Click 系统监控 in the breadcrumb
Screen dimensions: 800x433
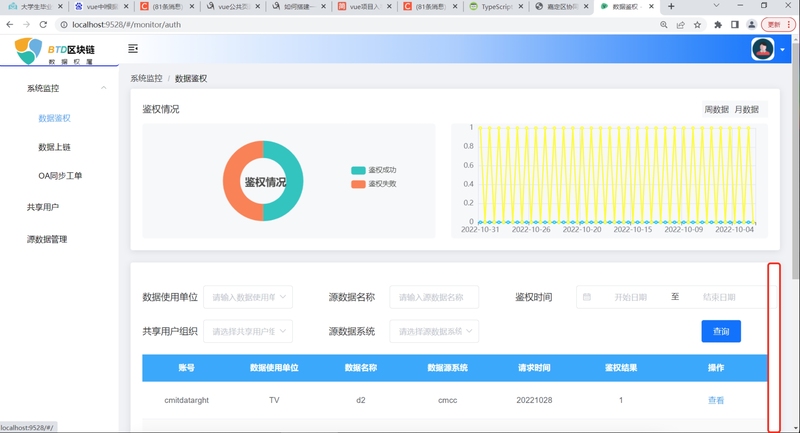(x=146, y=78)
